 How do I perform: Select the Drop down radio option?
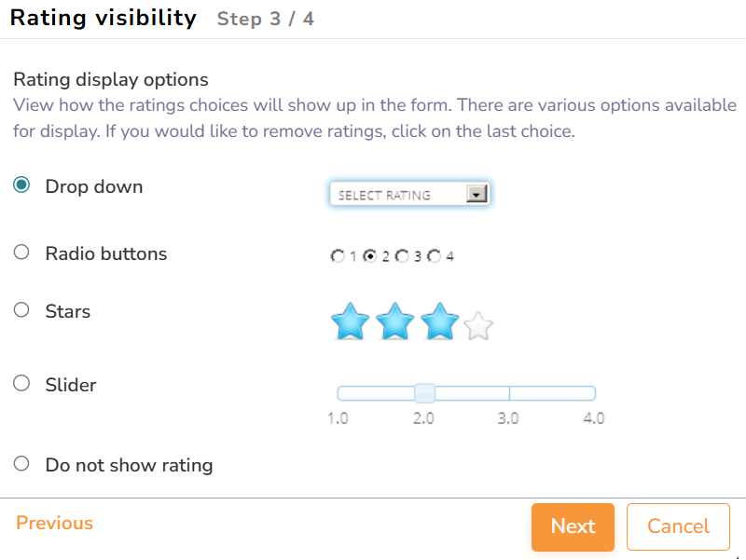coord(21,185)
